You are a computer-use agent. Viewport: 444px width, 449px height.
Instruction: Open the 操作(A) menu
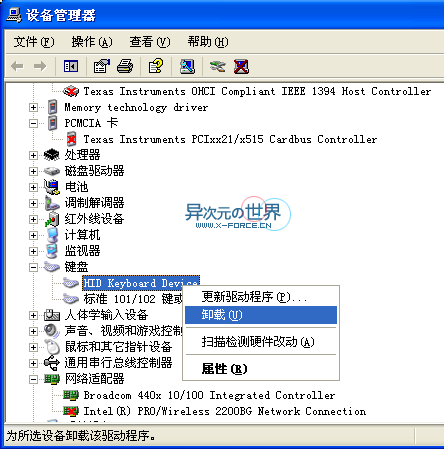[x=92, y=42]
